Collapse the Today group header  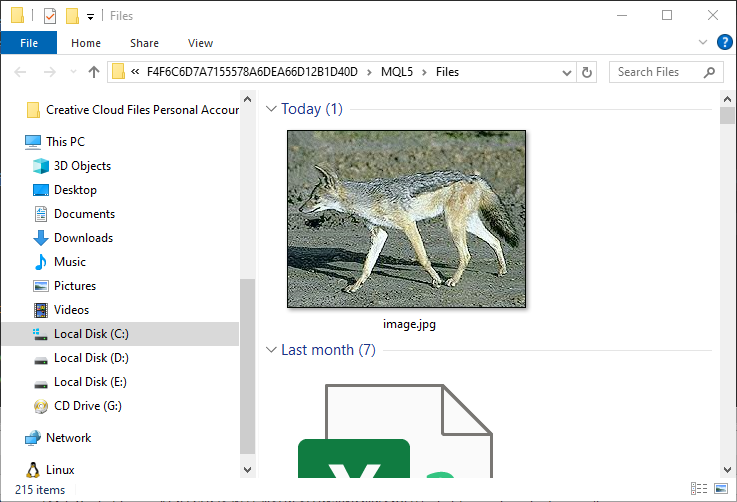pos(271,109)
